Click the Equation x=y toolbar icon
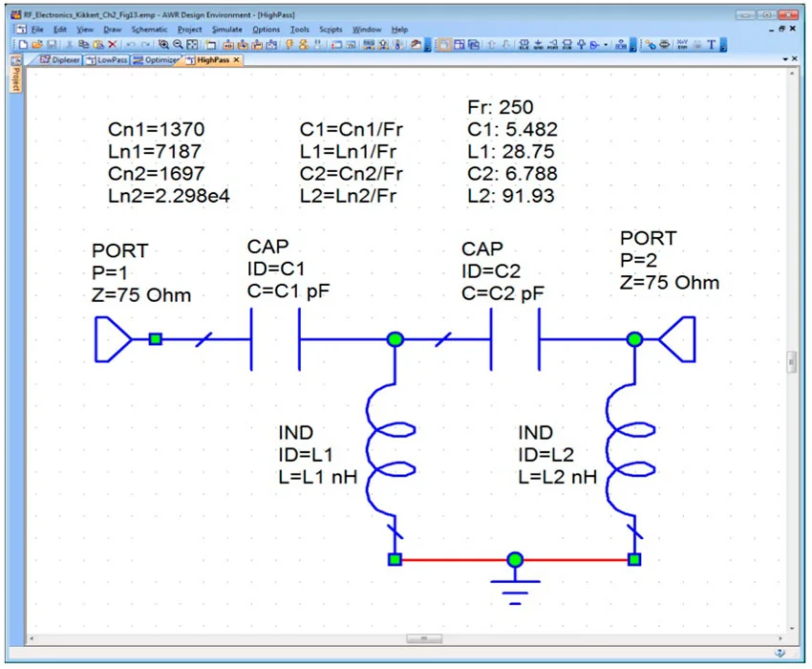 click(x=682, y=44)
